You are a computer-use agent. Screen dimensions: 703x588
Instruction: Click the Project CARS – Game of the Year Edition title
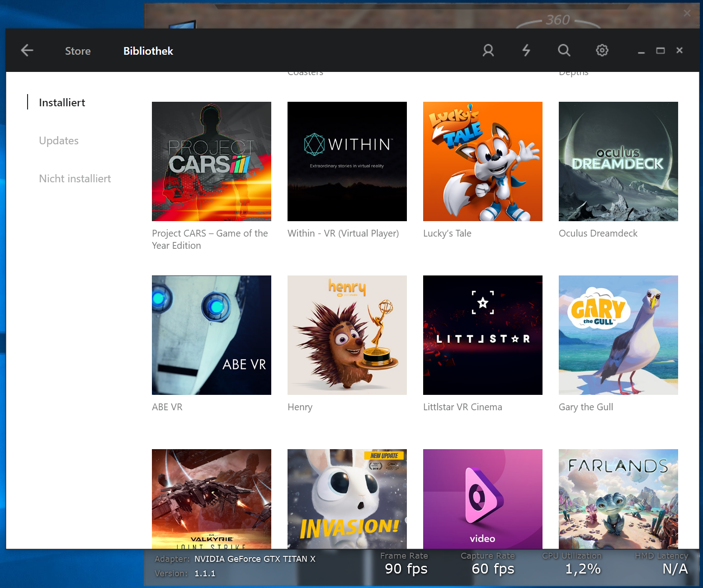(x=210, y=239)
